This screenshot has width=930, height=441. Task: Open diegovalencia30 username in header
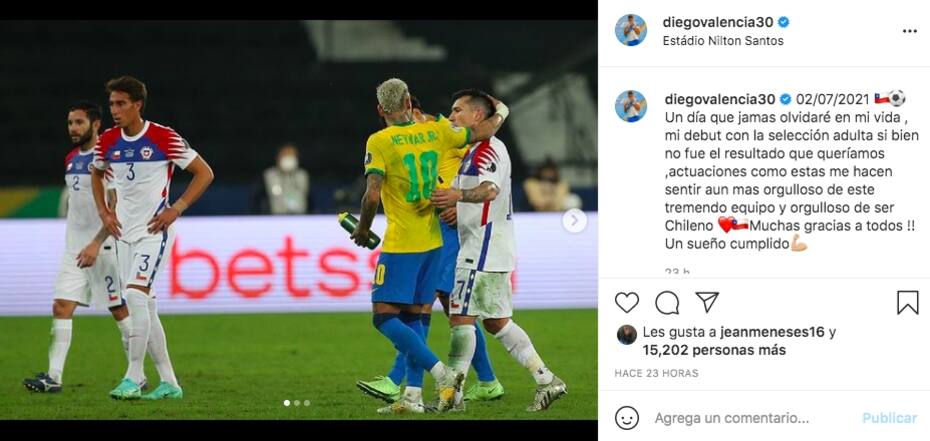[718, 23]
